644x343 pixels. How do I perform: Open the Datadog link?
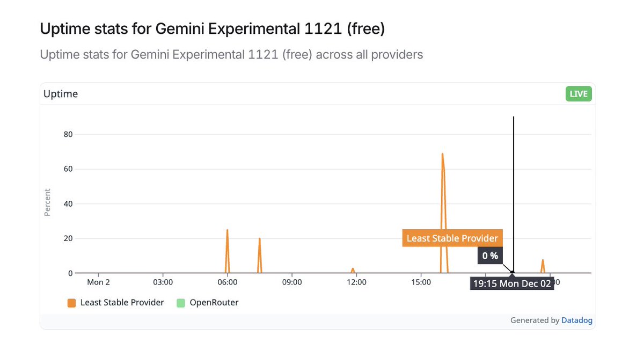tap(576, 320)
